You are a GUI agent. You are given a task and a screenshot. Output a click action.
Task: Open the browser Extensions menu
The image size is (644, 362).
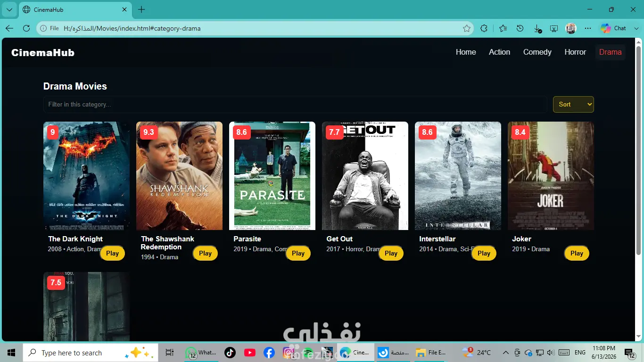(x=484, y=28)
